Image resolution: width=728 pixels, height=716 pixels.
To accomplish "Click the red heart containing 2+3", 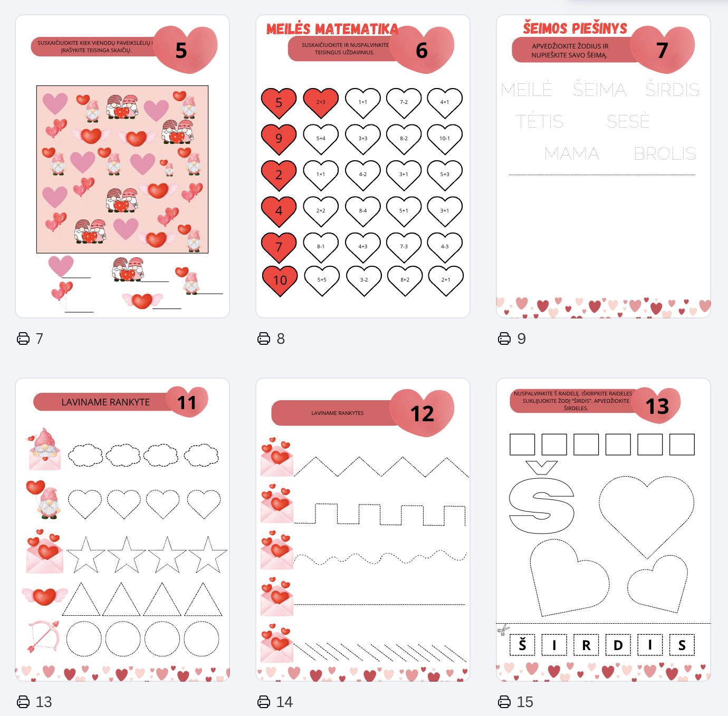I will pos(321,102).
